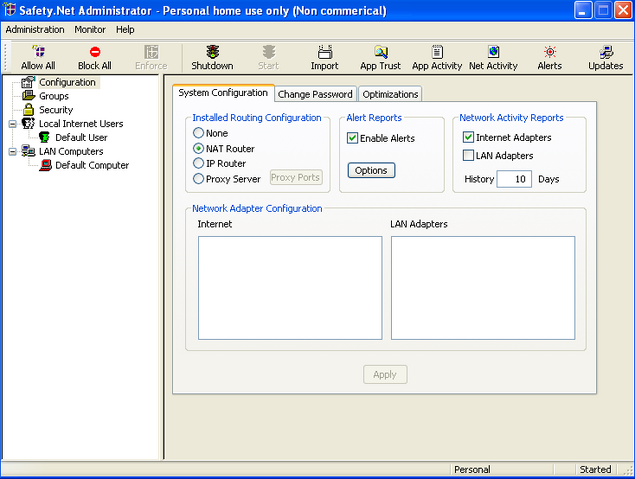Click inside the Internet adapters list box

pos(290,288)
